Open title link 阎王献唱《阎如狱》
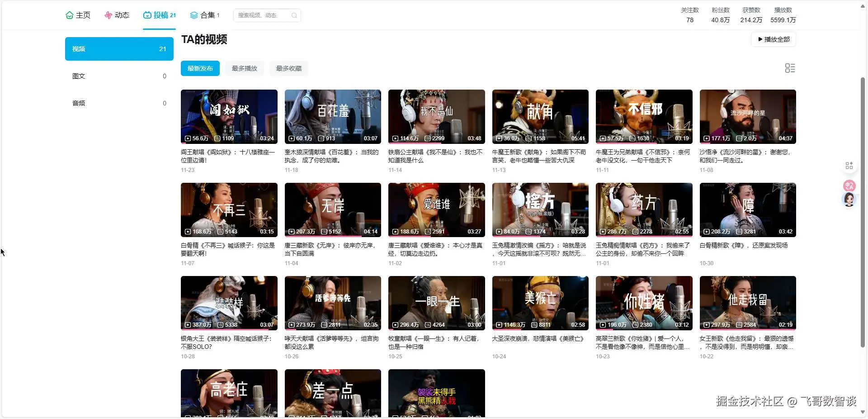 [228, 156]
